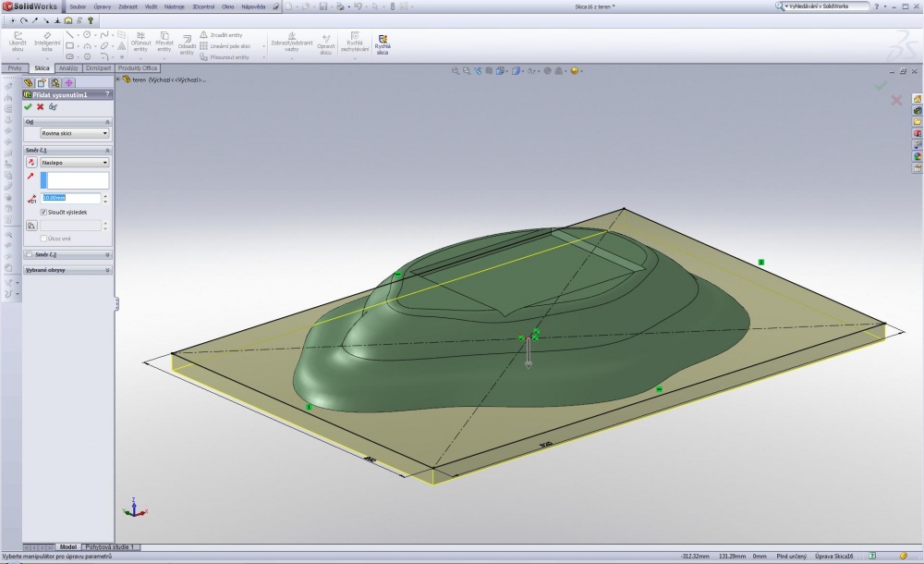Viewport: 924px width, 564px height.
Task: Click the depth value field 10.00mm
Action: point(71,198)
